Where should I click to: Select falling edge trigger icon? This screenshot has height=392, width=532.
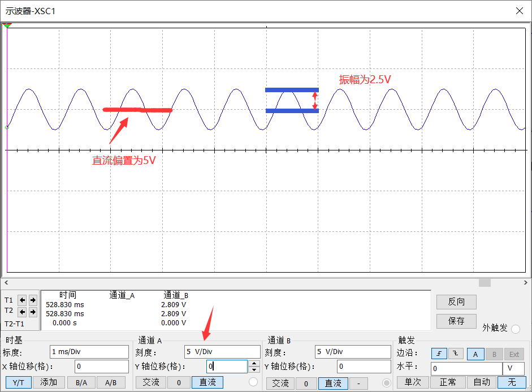tap(456, 354)
